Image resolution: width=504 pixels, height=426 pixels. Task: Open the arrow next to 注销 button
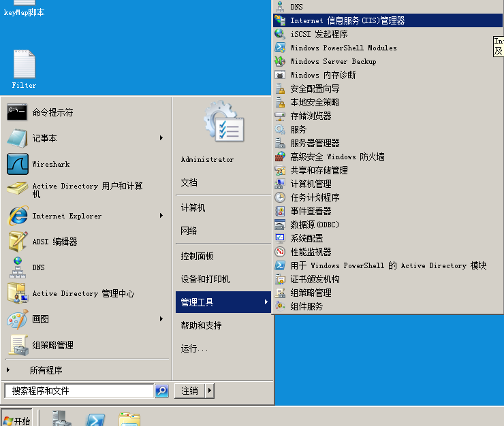pos(210,391)
